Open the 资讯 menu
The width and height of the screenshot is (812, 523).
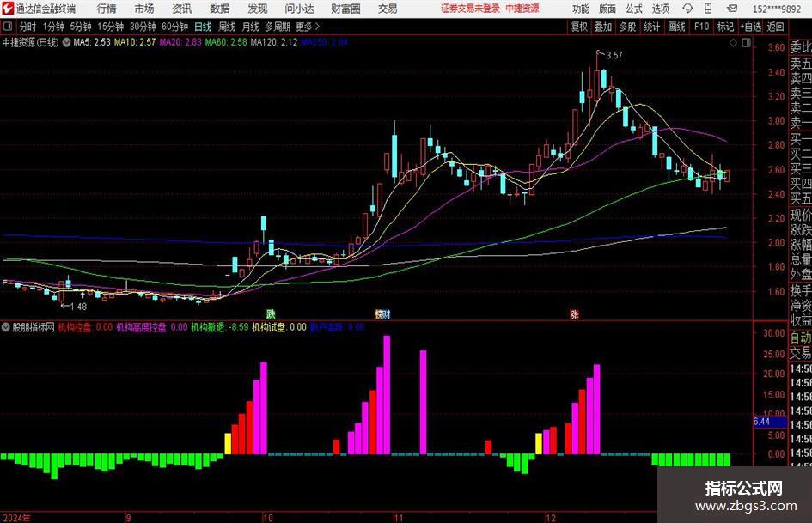(182, 9)
